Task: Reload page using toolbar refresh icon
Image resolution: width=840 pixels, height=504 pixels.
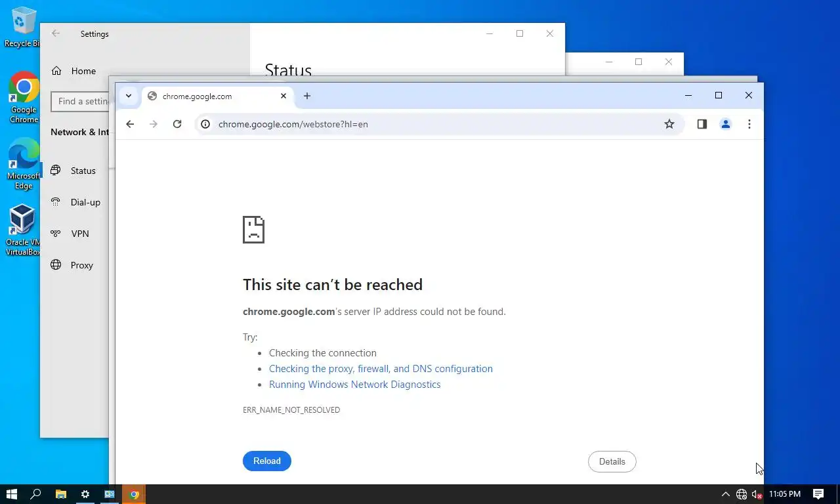Action: click(x=177, y=124)
